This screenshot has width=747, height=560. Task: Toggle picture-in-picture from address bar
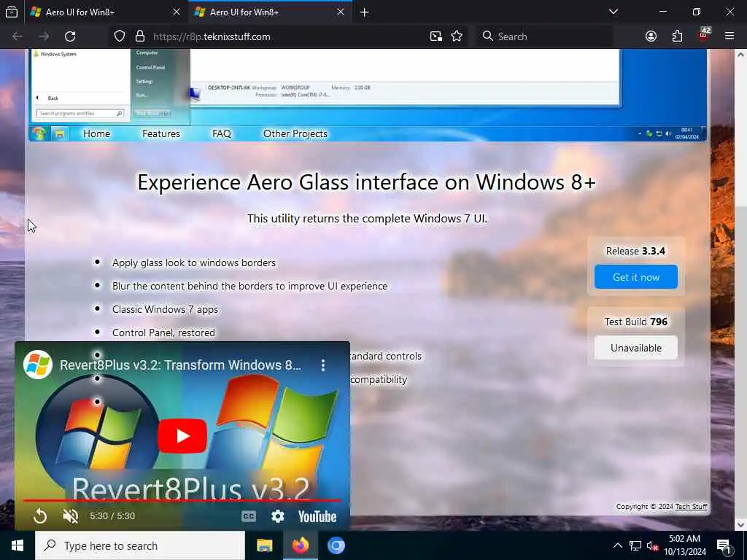click(436, 36)
